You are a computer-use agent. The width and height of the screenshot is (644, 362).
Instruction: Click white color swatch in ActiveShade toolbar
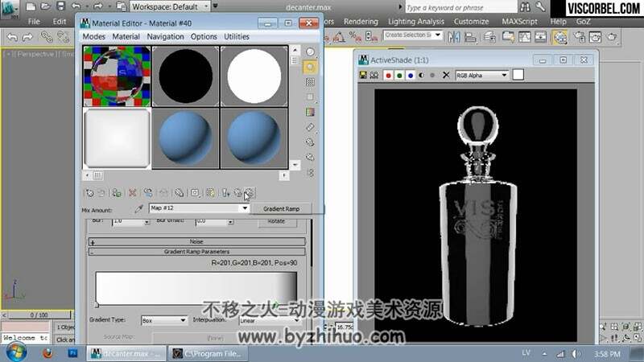point(518,75)
